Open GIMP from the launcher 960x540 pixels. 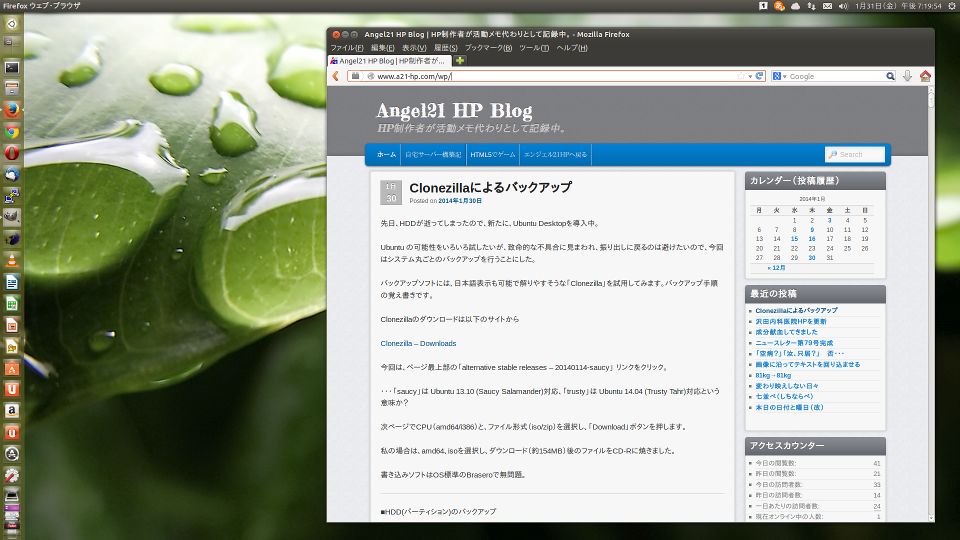(x=12, y=217)
